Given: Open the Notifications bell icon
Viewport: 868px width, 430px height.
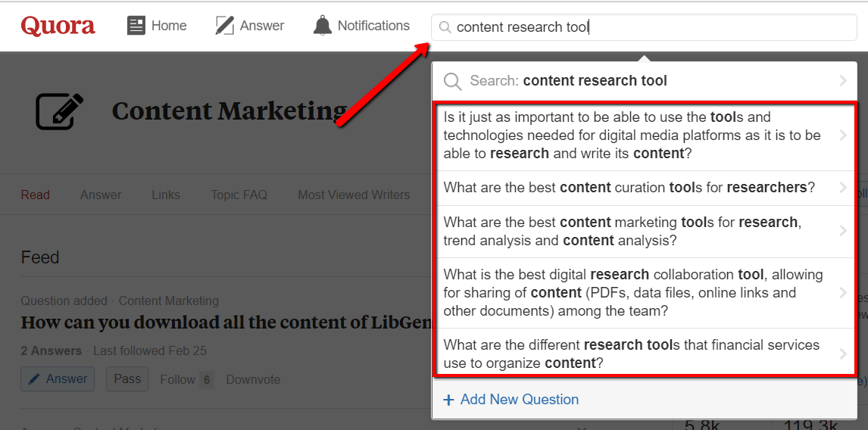Looking at the screenshot, I should pyautogui.click(x=322, y=26).
